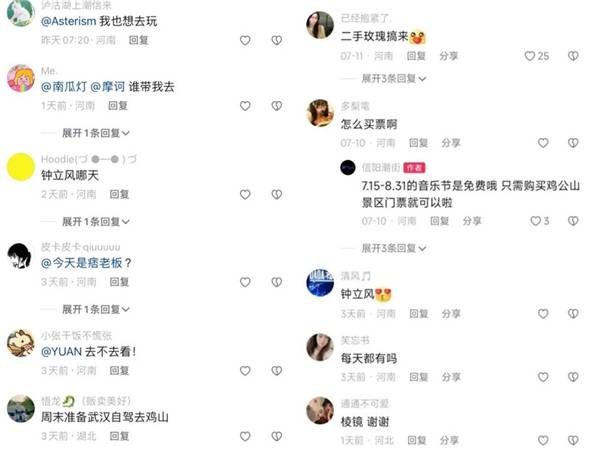
Task: Toggle like on '@Asterism 我也想去玩' comment
Action: [245, 41]
